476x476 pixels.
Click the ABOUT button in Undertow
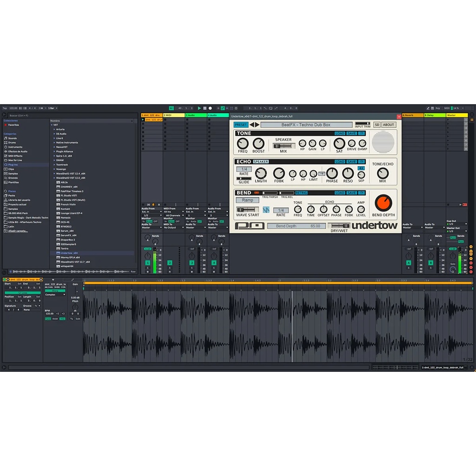[x=389, y=125]
